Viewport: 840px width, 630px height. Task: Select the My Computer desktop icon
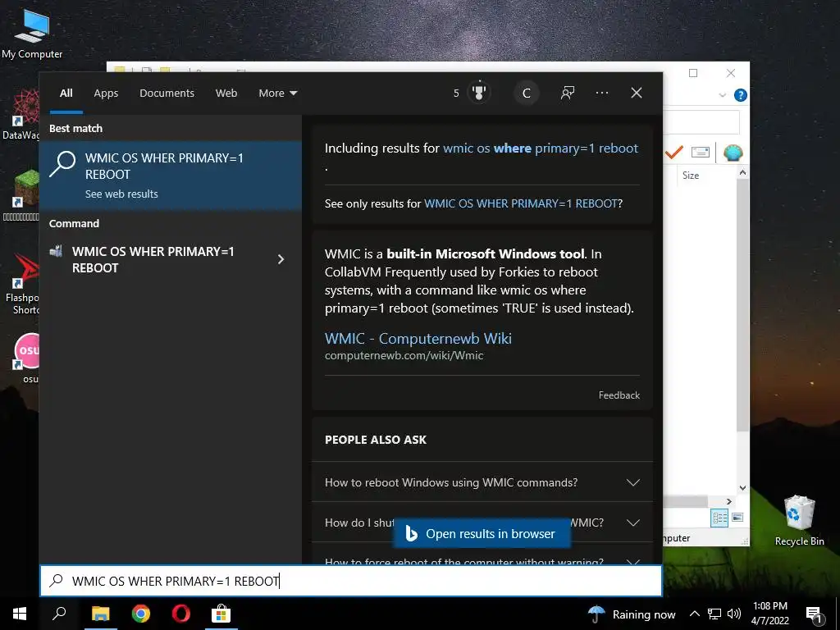click(32, 33)
